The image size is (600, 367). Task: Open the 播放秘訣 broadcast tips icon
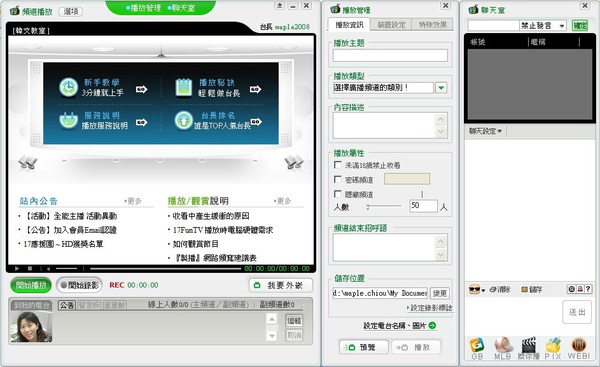184,87
